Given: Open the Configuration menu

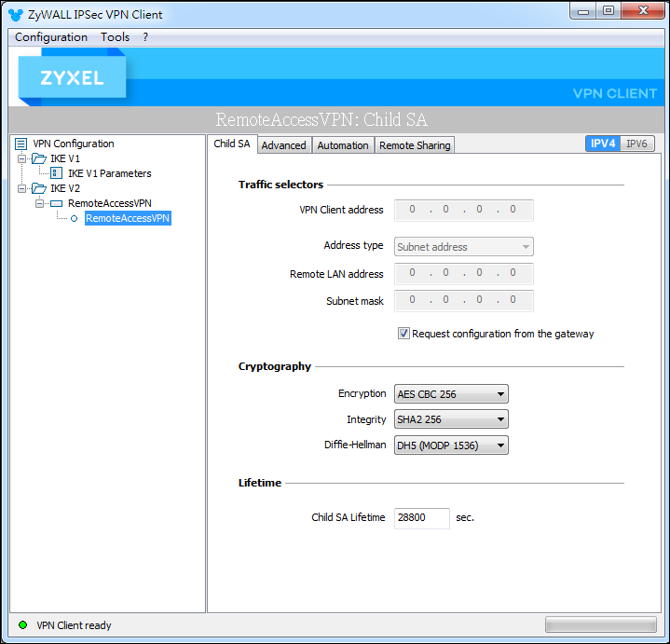Looking at the screenshot, I should tap(51, 37).
